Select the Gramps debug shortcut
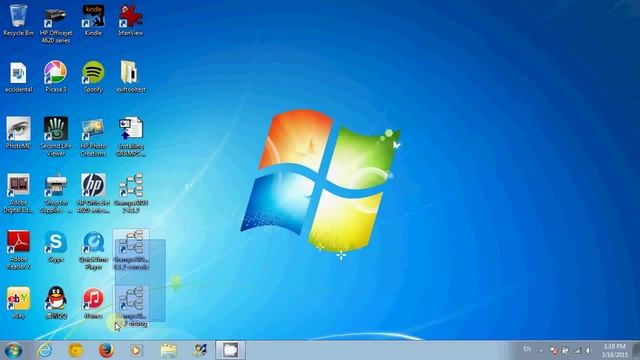 [131, 307]
